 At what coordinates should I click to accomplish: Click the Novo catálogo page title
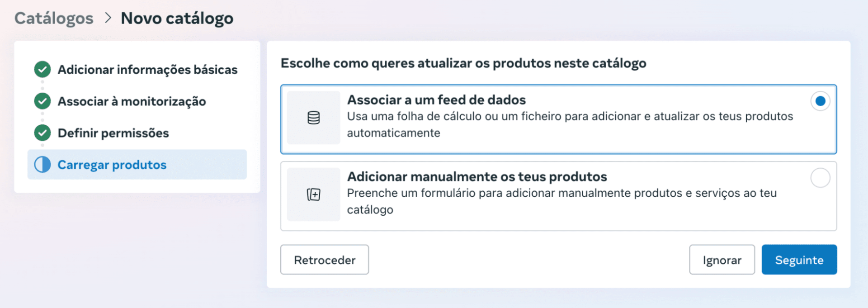[x=177, y=18]
